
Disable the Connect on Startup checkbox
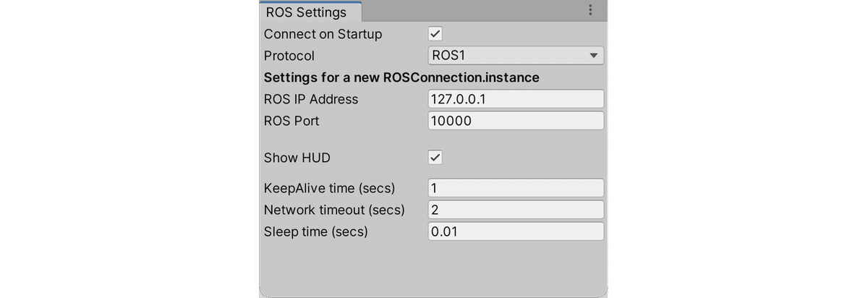435,33
